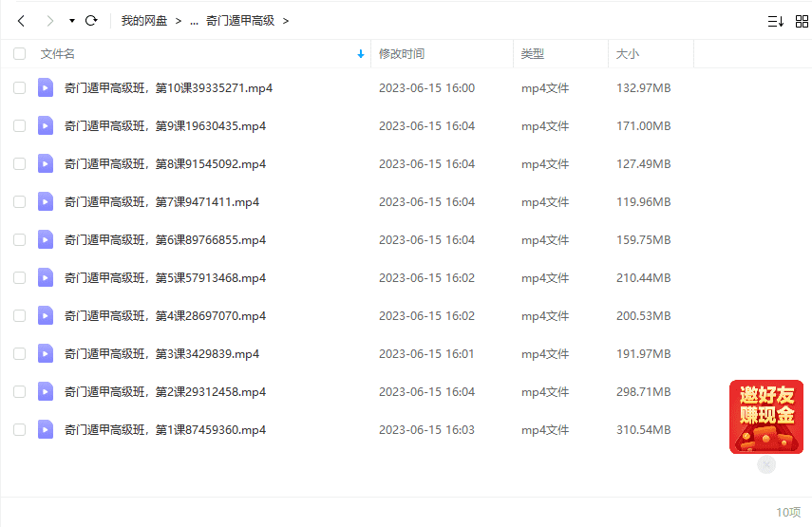Check the box for 第9课19630435.mp4
812x527 pixels.
(19, 126)
